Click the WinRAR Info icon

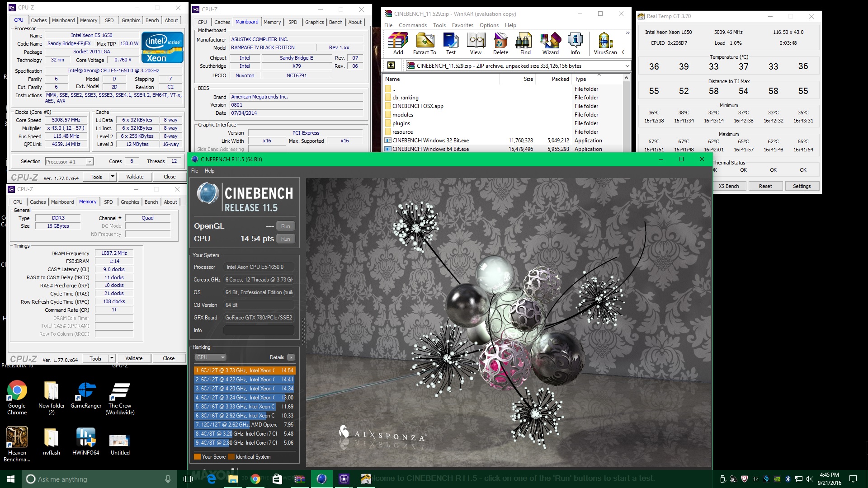tap(575, 44)
